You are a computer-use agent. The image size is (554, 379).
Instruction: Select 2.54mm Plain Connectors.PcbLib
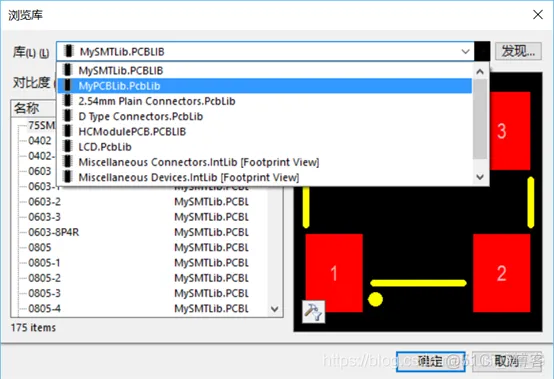point(265,101)
